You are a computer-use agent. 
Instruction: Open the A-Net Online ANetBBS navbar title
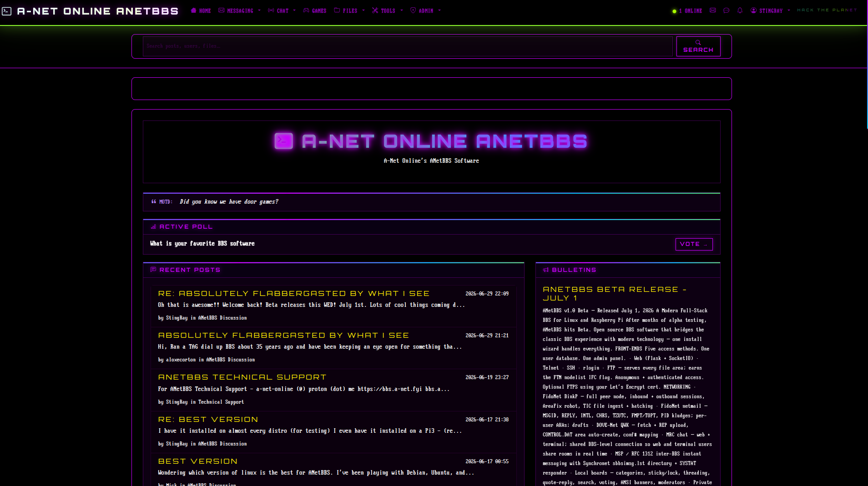click(x=98, y=11)
